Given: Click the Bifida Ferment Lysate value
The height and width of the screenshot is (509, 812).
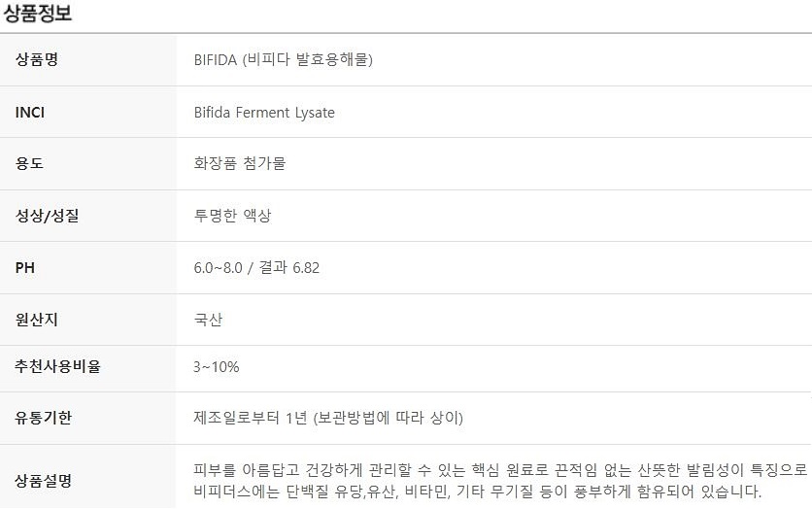Looking at the screenshot, I should (x=264, y=113).
